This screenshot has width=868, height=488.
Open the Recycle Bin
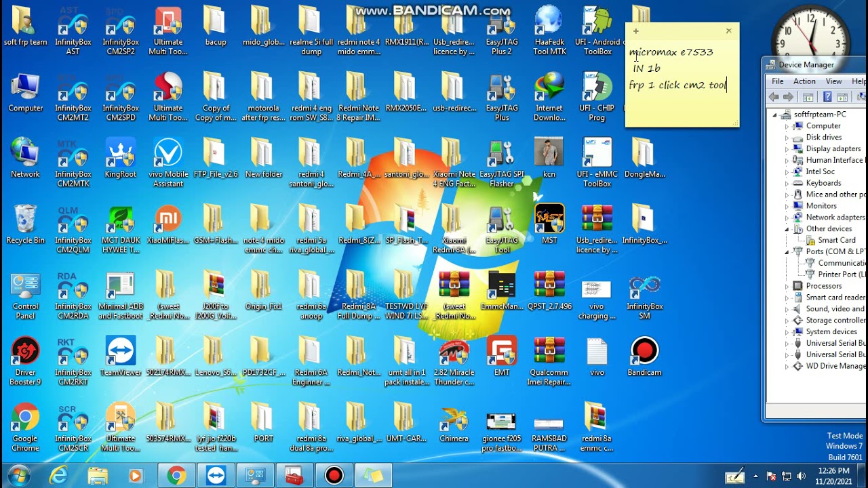point(25,224)
